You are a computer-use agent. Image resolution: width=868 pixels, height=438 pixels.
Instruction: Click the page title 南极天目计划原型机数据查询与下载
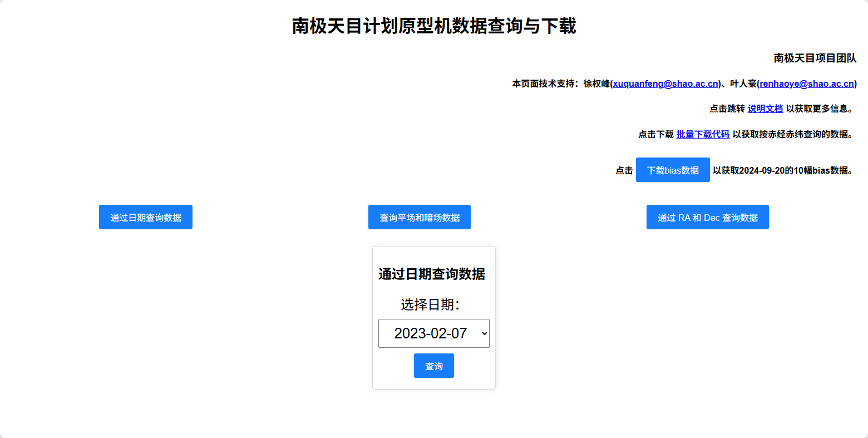[433, 26]
